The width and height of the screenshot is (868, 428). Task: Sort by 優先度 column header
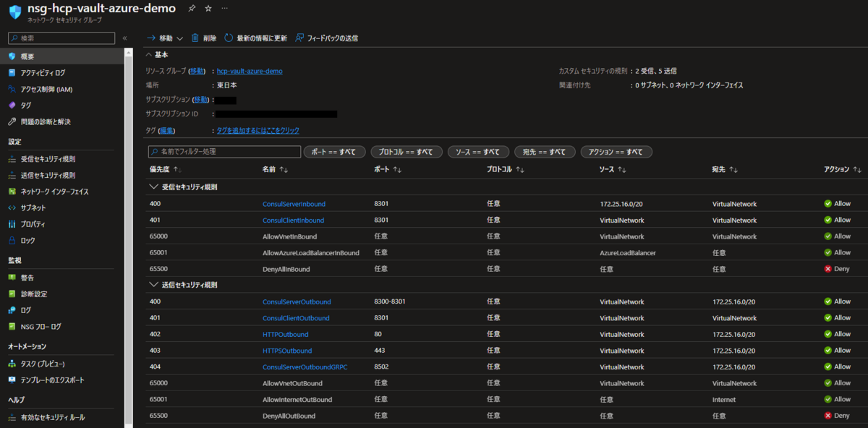(165, 169)
